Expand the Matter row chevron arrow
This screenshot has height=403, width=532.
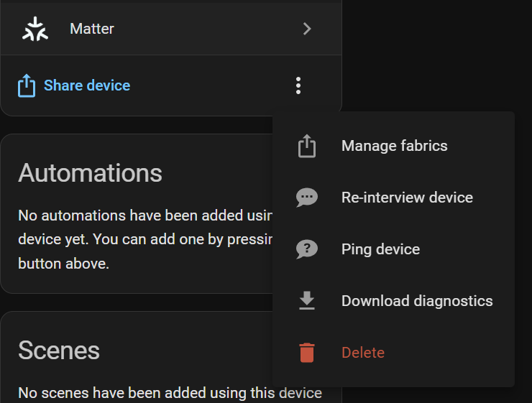click(x=307, y=29)
